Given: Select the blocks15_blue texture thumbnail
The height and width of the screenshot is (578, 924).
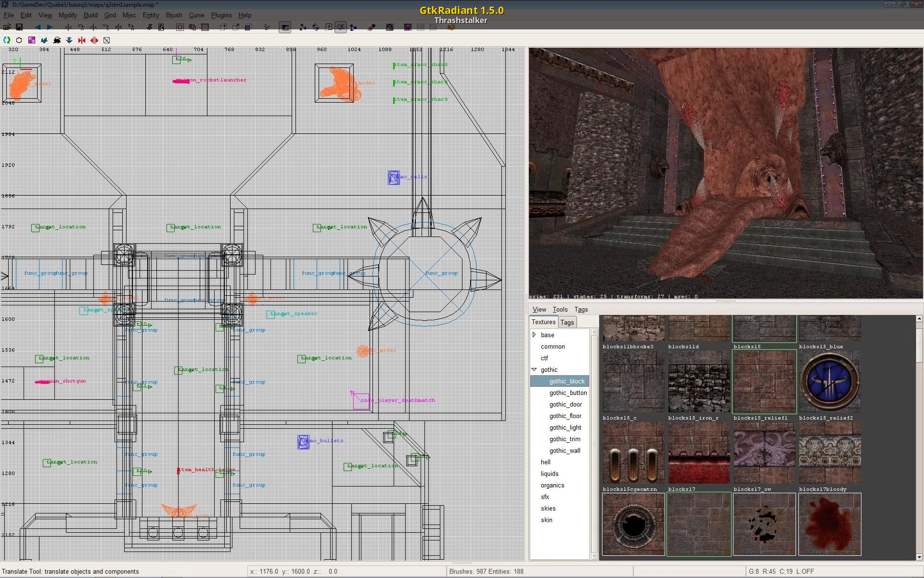Looking at the screenshot, I should tap(830, 328).
